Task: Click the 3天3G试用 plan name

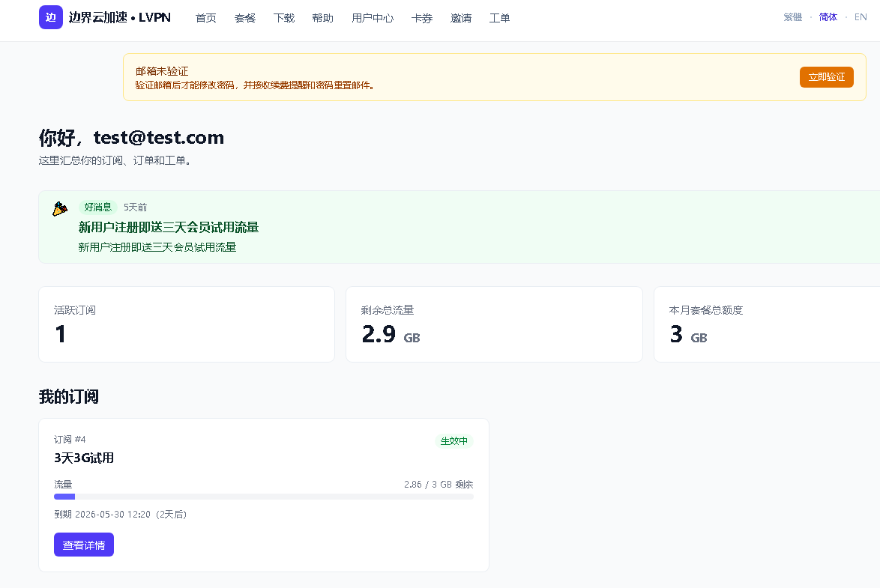Action: [x=84, y=458]
